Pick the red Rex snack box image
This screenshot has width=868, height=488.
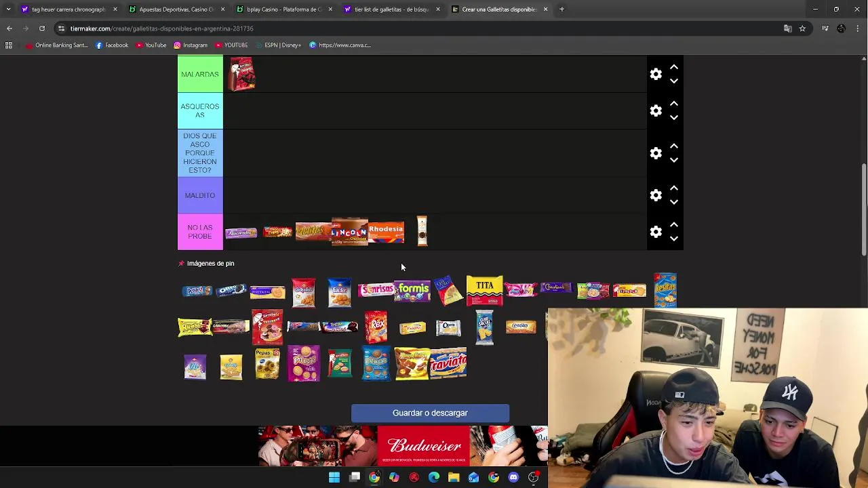[x=376, y=327]
